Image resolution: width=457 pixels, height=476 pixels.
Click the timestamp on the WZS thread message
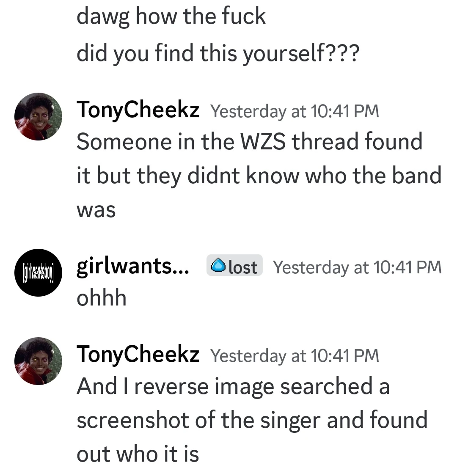coord(295,111)
